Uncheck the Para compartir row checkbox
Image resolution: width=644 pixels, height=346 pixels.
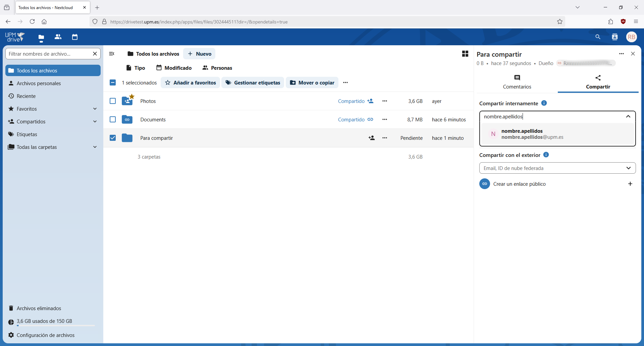click(113, 138)
